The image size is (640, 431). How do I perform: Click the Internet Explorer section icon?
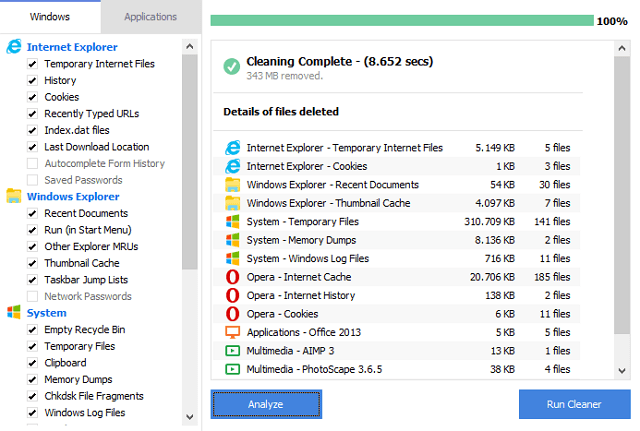[14, 47]
